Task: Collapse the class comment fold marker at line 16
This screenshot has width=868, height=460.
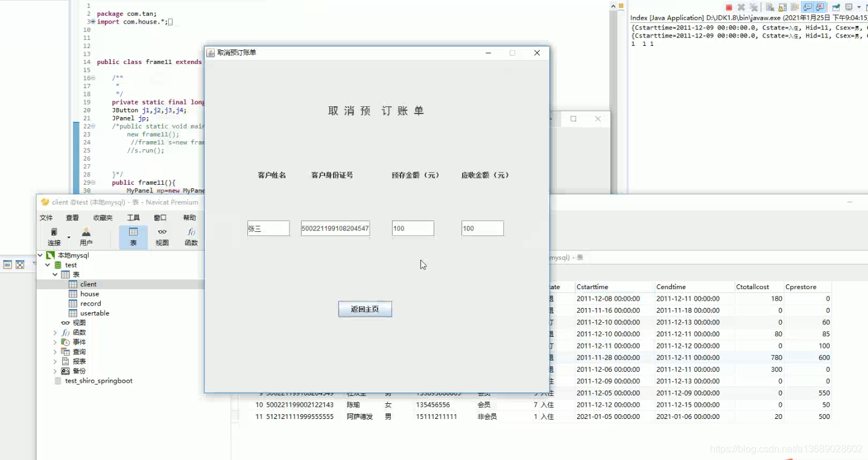Action: (x=93, y=78)
